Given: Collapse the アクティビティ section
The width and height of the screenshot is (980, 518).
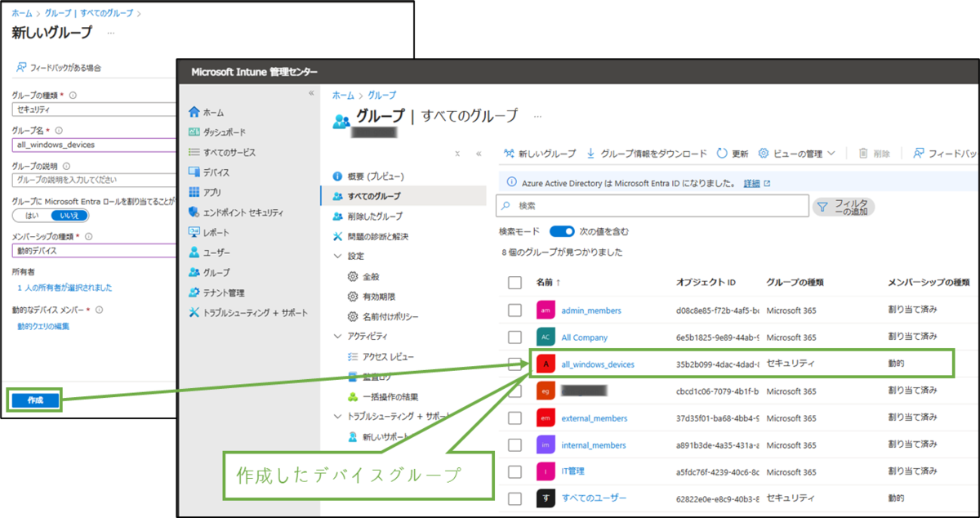Looking at the screenshot, I should click(x=339, y=336).
